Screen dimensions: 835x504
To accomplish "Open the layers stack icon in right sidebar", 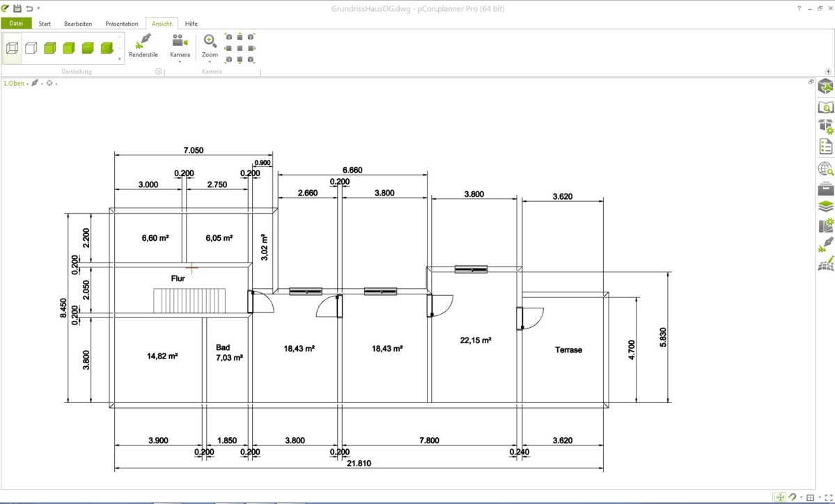I will click(x=825, y=207).
